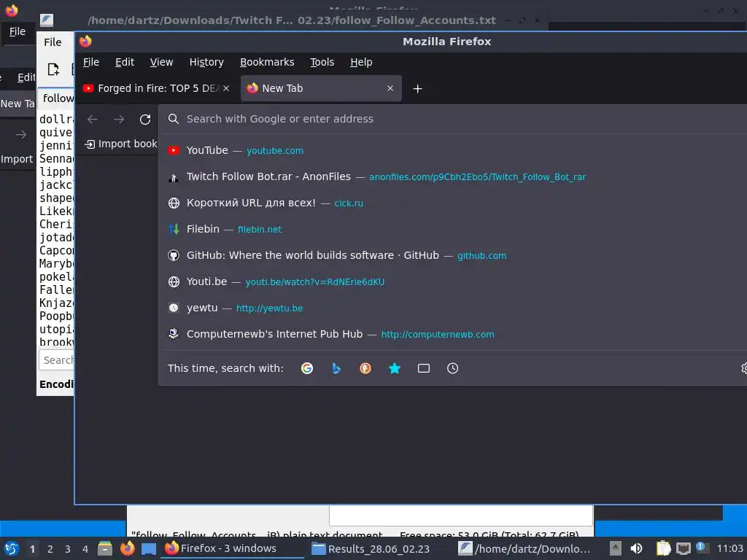The height and width of the screenshot is (560, 747).
Task: Open the Firefox View menu
Action: point(161,62)
